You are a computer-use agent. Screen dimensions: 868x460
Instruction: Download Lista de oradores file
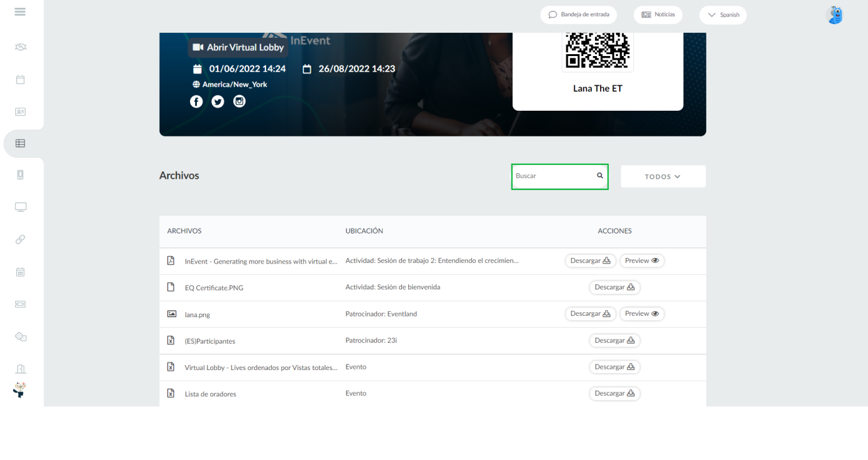tap(615, 393)
